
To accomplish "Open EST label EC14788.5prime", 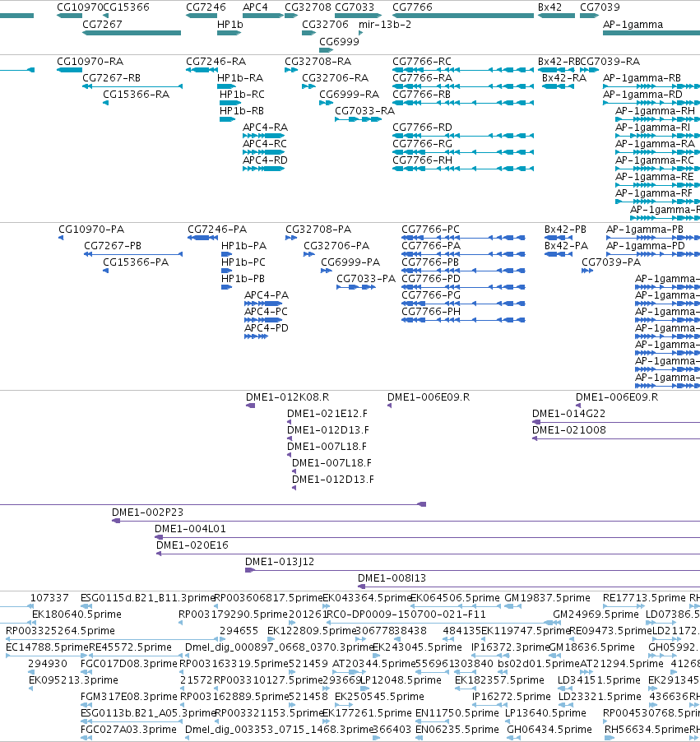I will (x=47, y=647).
